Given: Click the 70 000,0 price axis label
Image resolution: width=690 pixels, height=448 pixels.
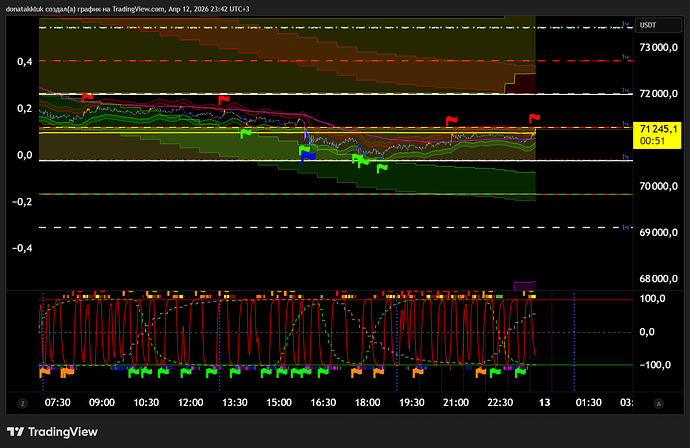Looking at the screenshot, I should (658, 186).
